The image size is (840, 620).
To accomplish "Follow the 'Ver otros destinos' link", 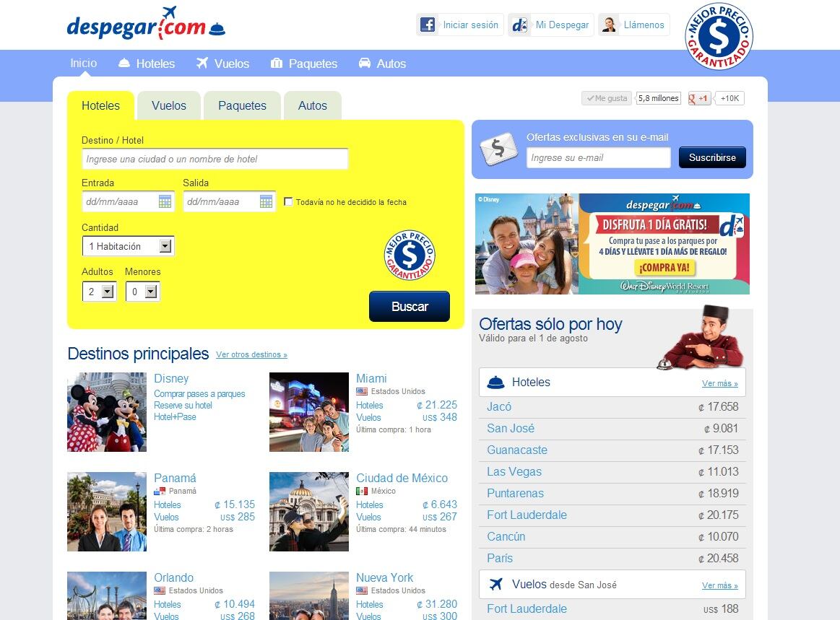I will pyautogui.click(x=251, y=355).
